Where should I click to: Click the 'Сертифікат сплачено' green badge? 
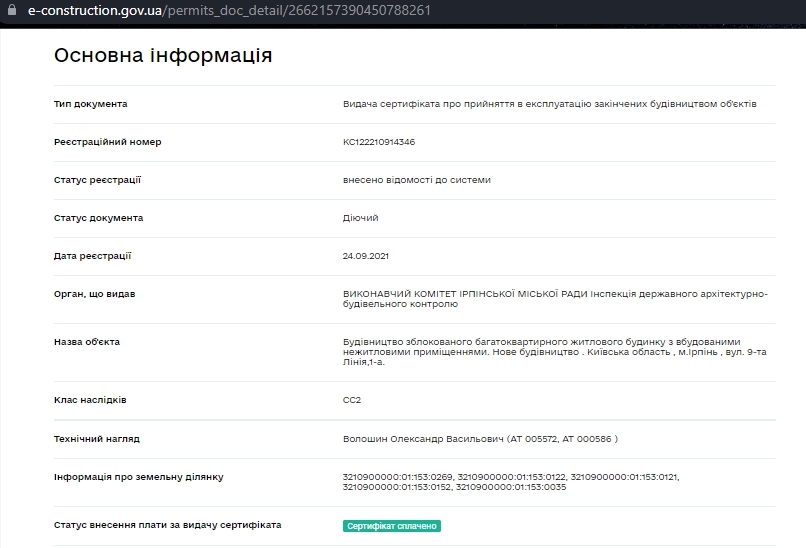tap(392, 526)
